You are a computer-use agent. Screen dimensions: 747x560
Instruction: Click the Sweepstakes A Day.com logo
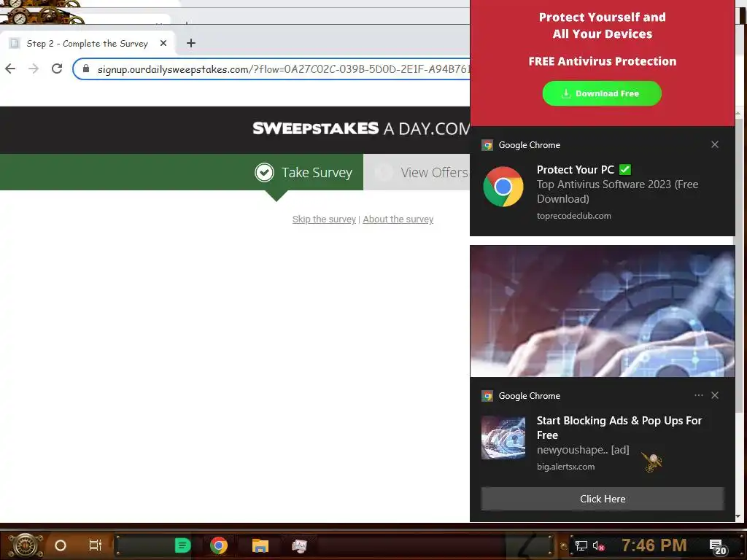pos(361,128)
